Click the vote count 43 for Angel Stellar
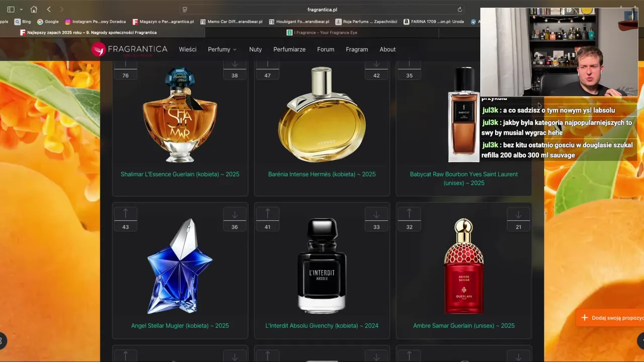644x362 pixels. [125, 227]
